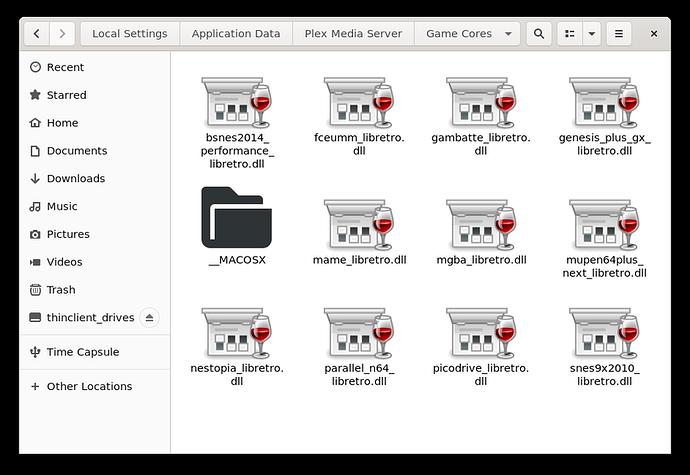Screen dimensions: 690x475
Task: Expand the Game Cores dropdown arrow
Action: 508,34
